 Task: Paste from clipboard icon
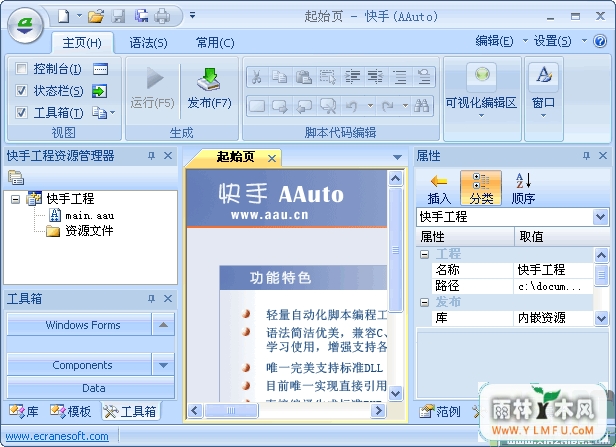304,77
